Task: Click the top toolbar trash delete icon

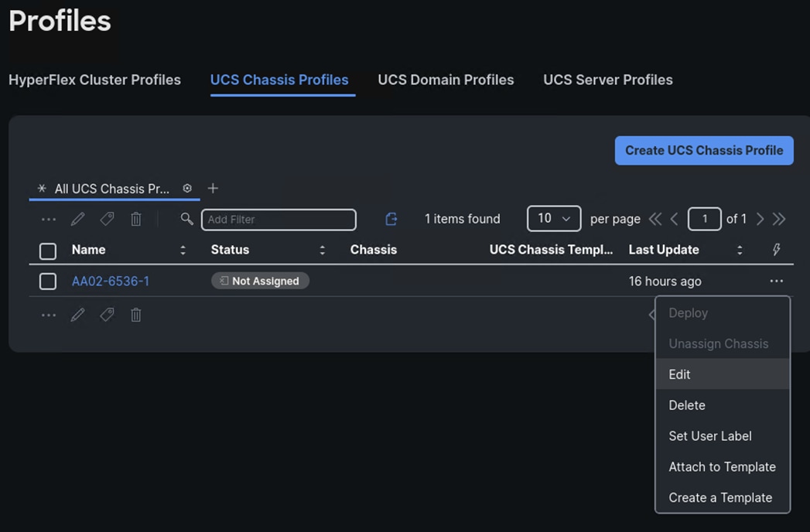Action: coord(136,219)
